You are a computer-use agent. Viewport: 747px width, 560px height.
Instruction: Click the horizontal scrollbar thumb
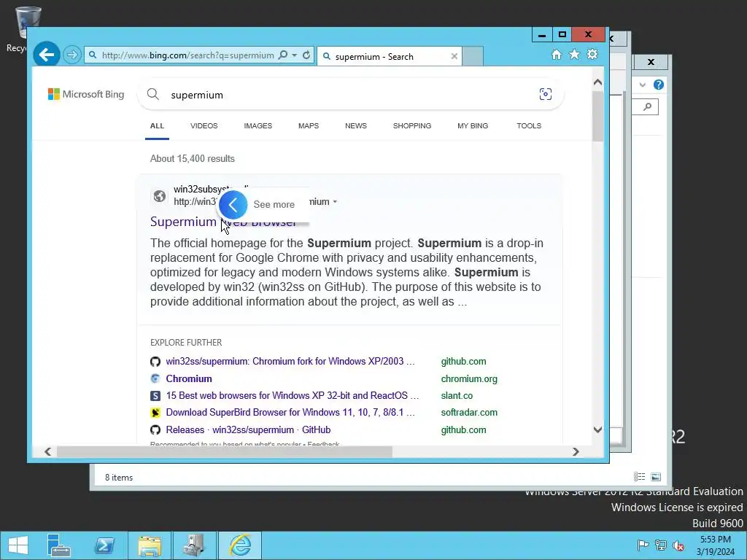tap(225, 451)
